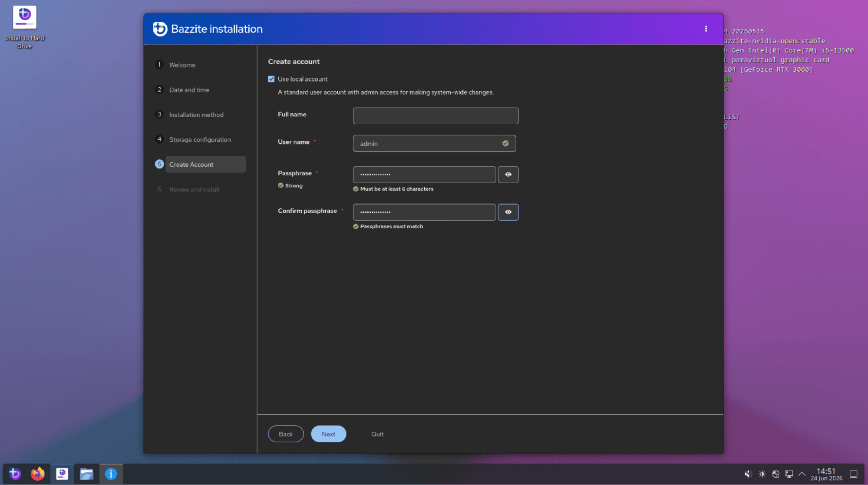Select the Review and install step
This screenshot has width=868, height=485.
pos(194,189)
